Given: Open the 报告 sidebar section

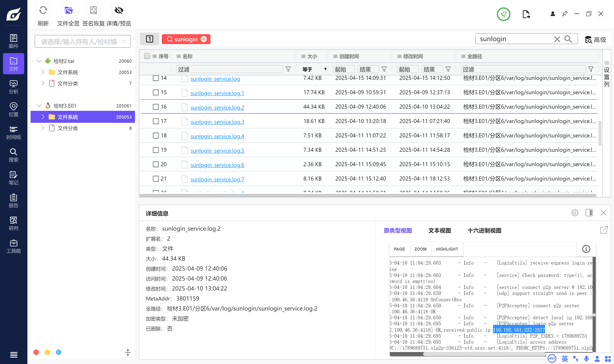Looking at the screenshot, I should pos(14,201).
